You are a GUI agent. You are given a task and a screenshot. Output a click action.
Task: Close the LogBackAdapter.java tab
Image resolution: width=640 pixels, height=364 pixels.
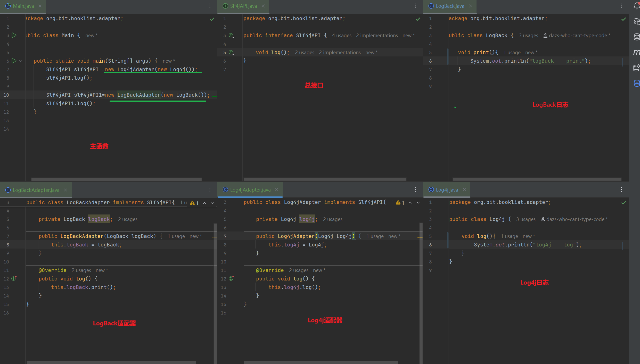point(65,190)
